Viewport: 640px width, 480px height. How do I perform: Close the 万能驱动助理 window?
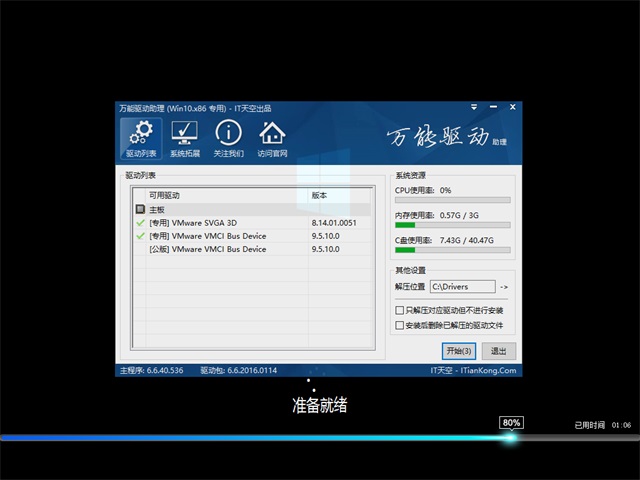click(x=512, y=108)
